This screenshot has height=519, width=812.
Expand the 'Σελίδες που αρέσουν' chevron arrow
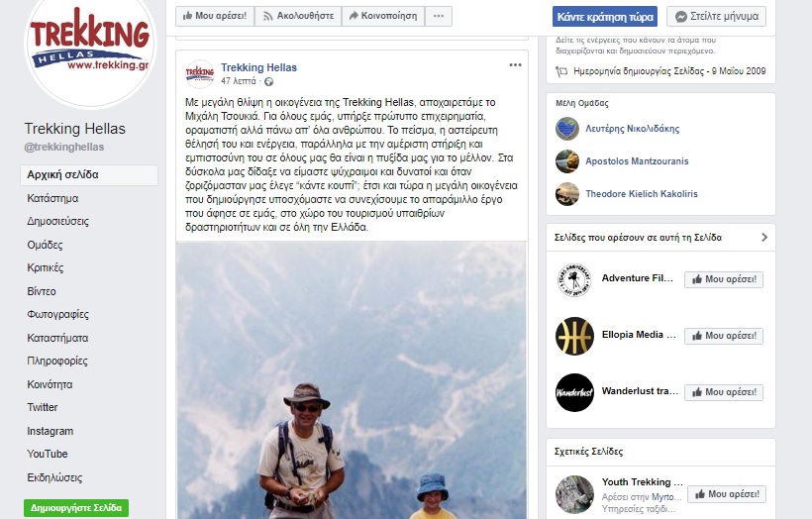[764, 238]
